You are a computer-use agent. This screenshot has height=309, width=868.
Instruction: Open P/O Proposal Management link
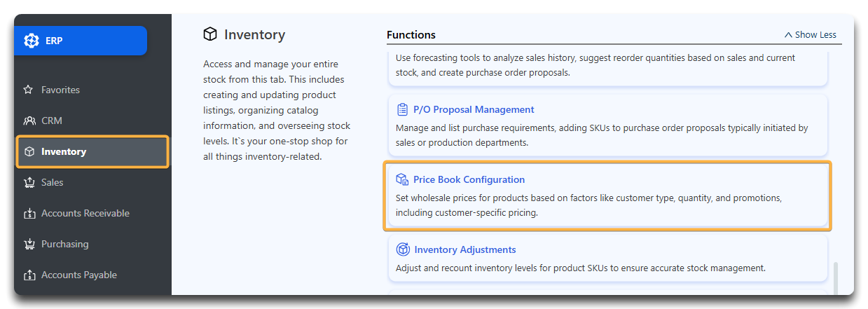point(474,109)
